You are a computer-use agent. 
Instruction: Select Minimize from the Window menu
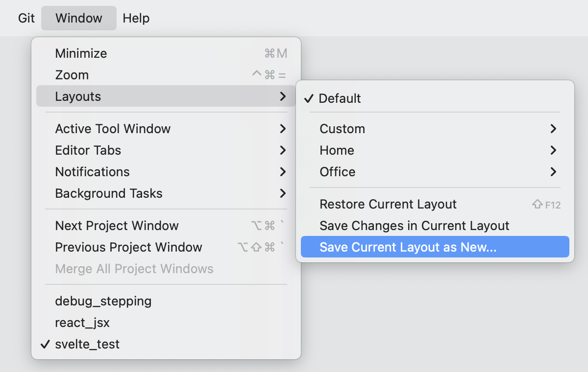[81, 53]
